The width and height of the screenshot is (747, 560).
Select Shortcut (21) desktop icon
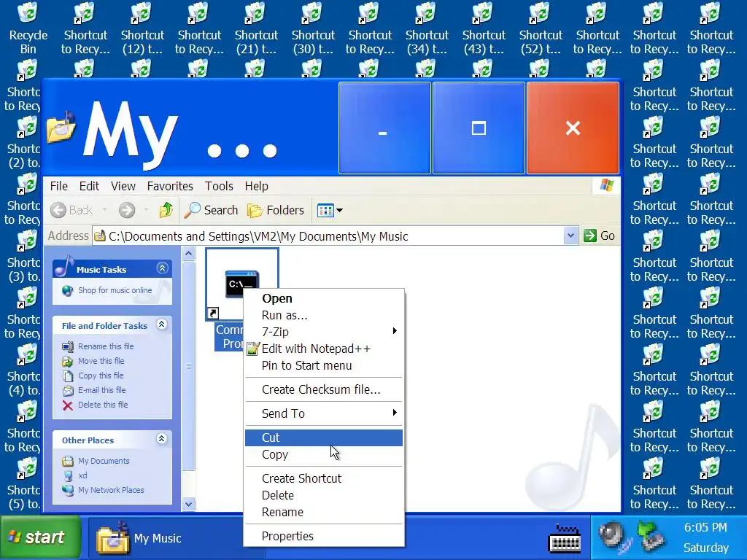pyautogui.click(x=256, y=28)
